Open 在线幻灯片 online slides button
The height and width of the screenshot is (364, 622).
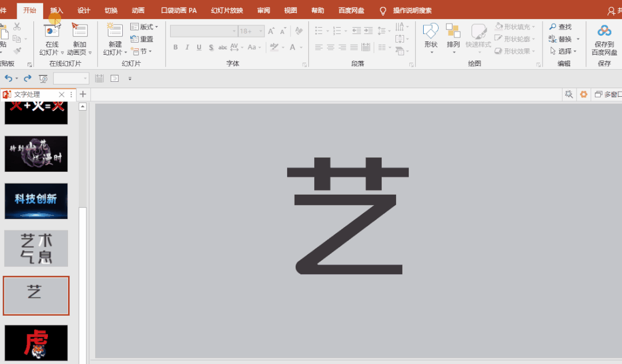tap(51, 39)
